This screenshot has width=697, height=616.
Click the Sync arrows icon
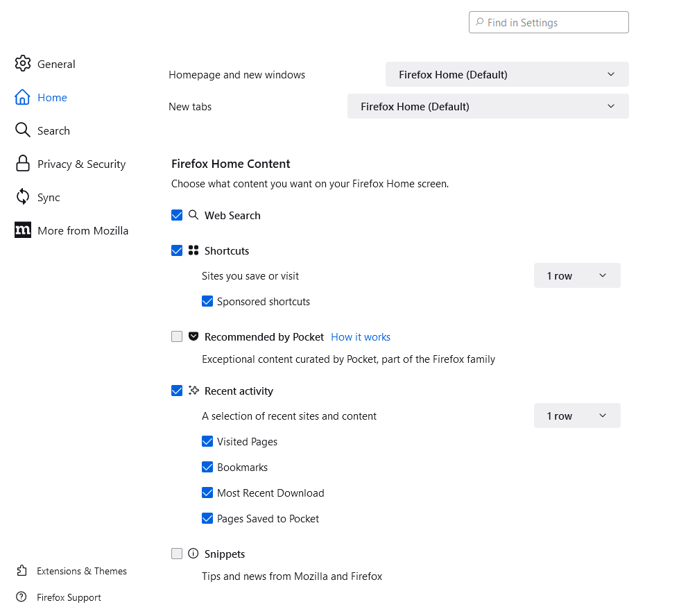click(x=23, y=196)
